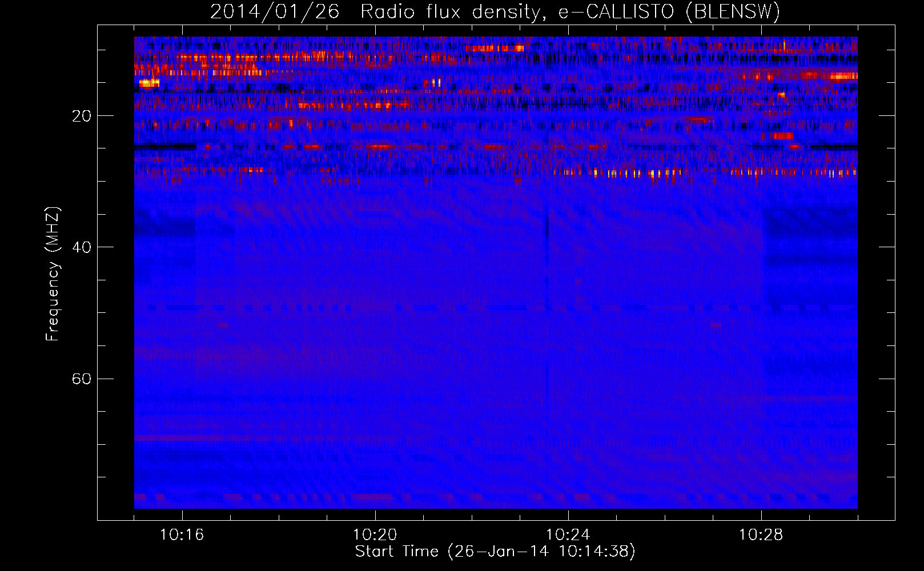The image size is (924, 571).
Task: Click the 10:20 time tick label
Action: click(375, 534)
